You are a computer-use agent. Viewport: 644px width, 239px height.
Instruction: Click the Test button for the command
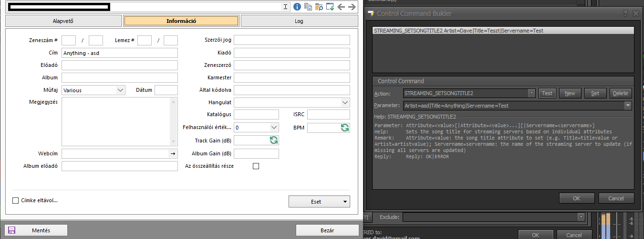[x=547, y=93]
